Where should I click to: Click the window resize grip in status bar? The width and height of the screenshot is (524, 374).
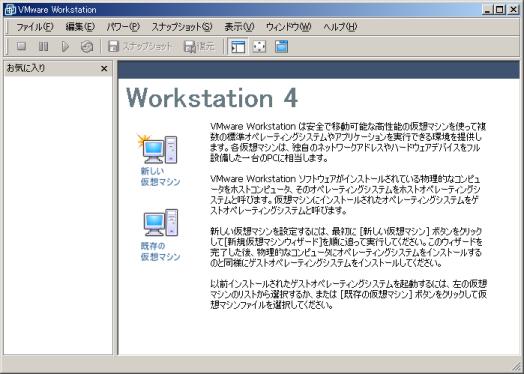516,367
